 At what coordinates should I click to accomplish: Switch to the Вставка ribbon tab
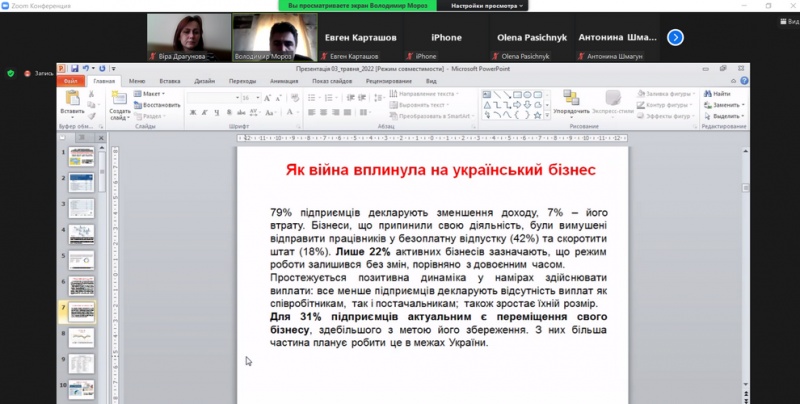click(169, 80)
